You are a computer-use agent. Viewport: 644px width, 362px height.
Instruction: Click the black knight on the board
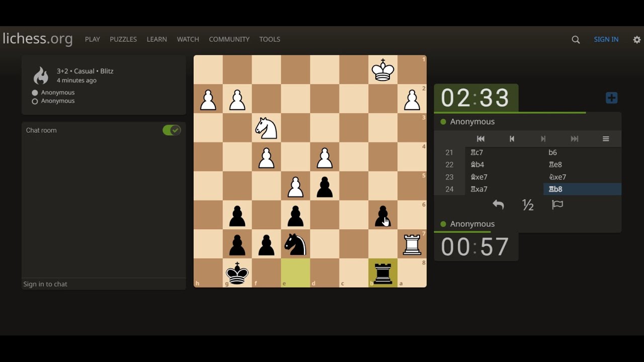pos(295,244)
